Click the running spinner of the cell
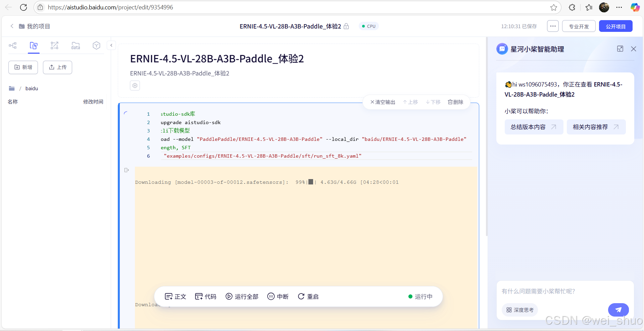The width and height of the screenshot is (644, 331). [126, 113]
